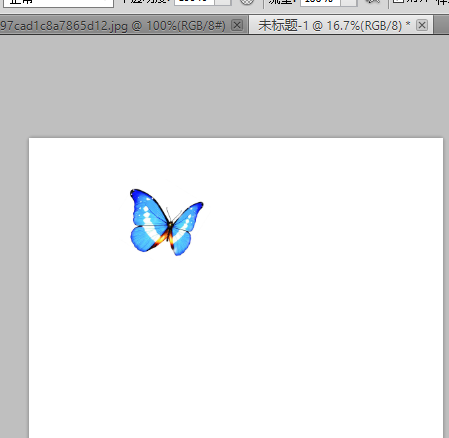Click the blue butterfly on the canvas
The height and width of the screenshot is (438, 449).
click(166, 222)
